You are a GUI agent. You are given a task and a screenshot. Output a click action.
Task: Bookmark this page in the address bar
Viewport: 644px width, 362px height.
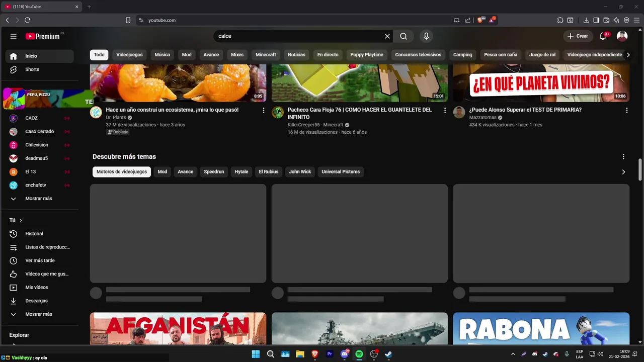click(128, 20)
